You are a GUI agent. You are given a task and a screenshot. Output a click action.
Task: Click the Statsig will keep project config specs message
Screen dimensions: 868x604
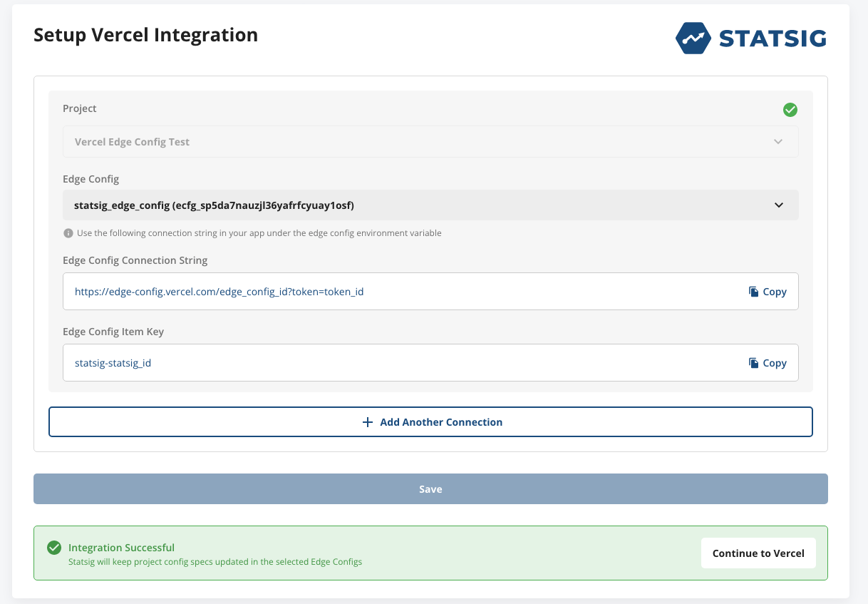click(215, 562)
